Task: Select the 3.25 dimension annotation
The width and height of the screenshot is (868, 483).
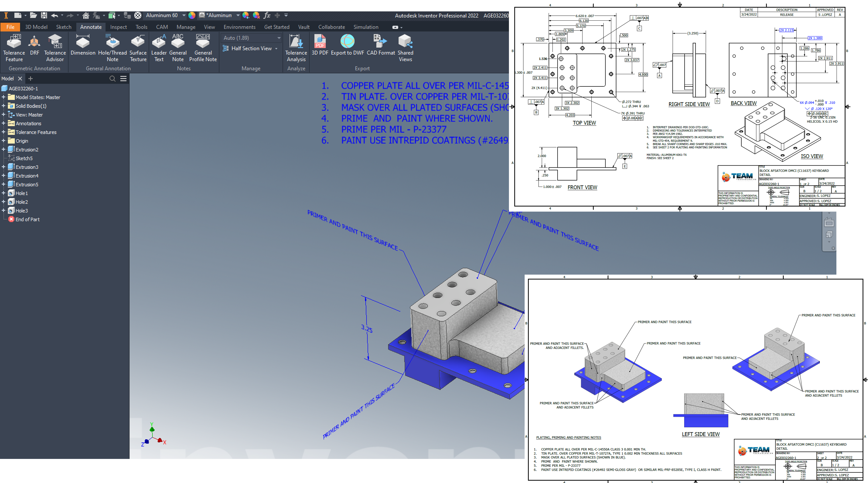Action: coord(367,328)
